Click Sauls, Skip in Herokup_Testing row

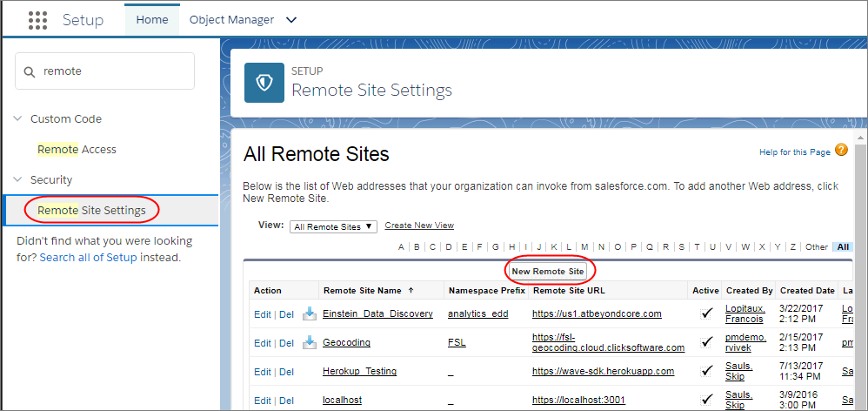point(739,371)
